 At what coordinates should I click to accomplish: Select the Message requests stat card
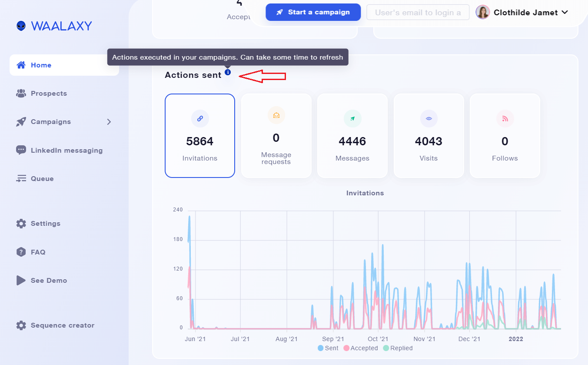click(x=276, y=136)
